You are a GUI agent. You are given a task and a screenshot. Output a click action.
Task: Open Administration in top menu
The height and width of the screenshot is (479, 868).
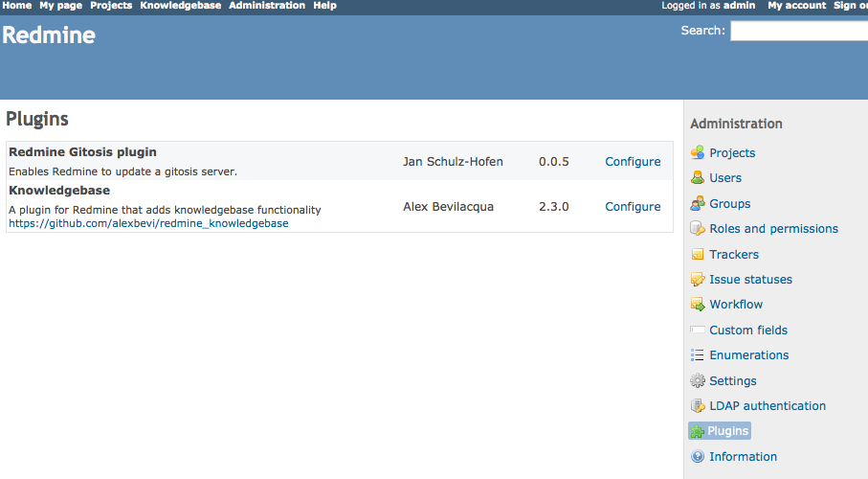pyautogui.click(x=267, y=6)
